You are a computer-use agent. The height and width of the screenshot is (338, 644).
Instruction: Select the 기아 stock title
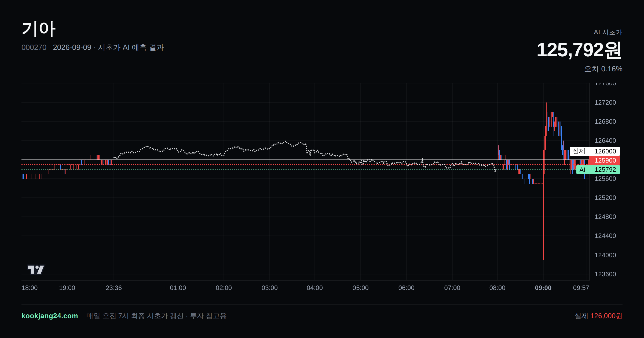39,29
